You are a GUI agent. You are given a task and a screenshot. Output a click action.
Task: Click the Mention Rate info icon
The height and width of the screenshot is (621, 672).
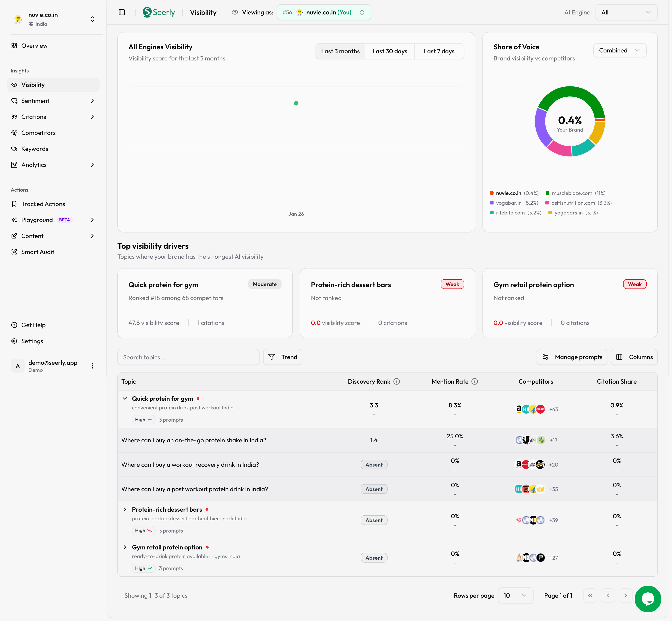click(474, 381)
